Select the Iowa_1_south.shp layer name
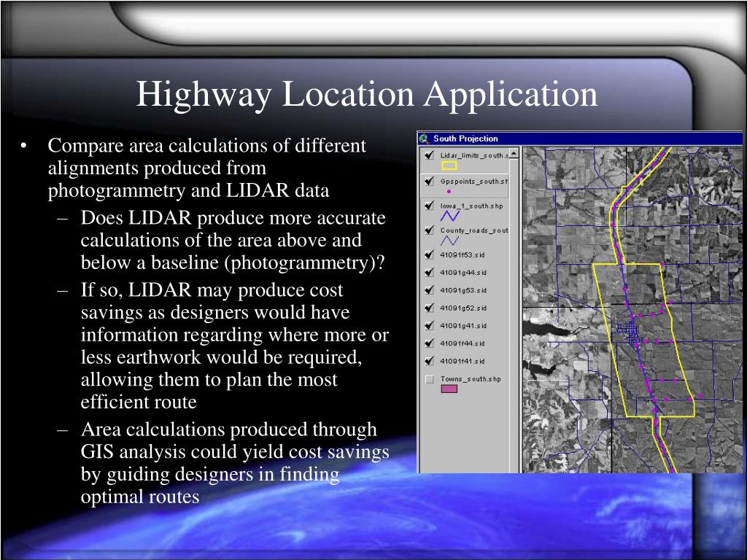Image resolution: width=747 pixels, height=560 pixels. tap(471, 206)
